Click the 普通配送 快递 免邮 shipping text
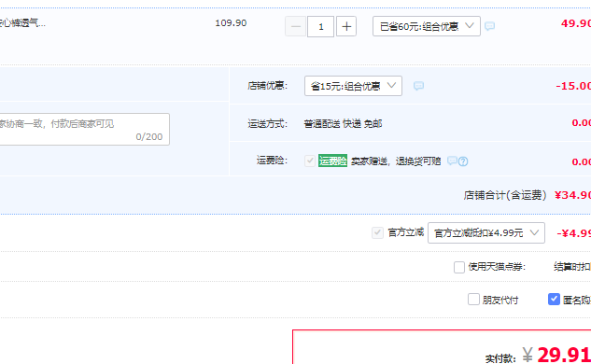This screenshot has width=591, height=364. pyautogui.click(x=343, y=123)
